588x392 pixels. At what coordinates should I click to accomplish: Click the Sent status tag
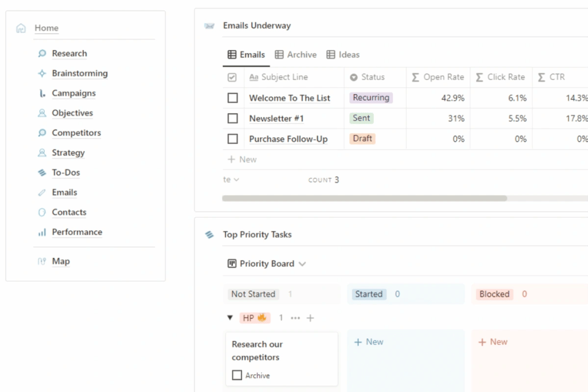coord(361,118)
